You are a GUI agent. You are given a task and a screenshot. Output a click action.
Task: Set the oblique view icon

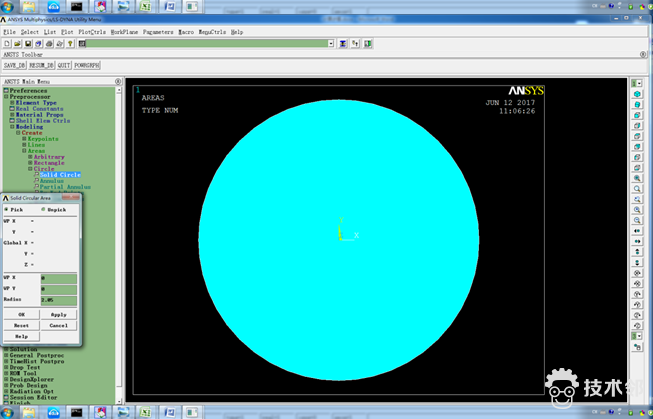click(637, 105)
